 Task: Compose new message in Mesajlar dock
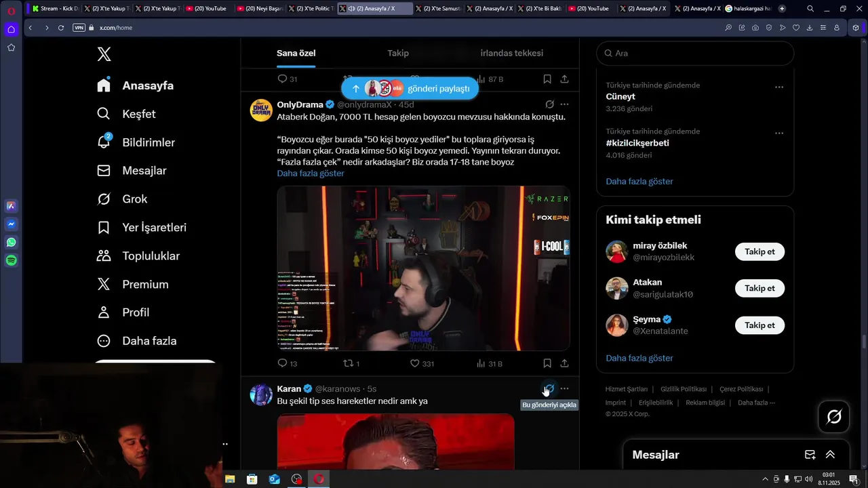[x=810, y=455]
